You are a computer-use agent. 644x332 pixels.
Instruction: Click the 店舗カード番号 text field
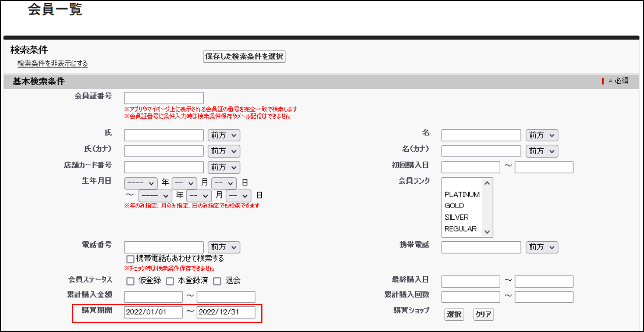(x=164, y=167)
